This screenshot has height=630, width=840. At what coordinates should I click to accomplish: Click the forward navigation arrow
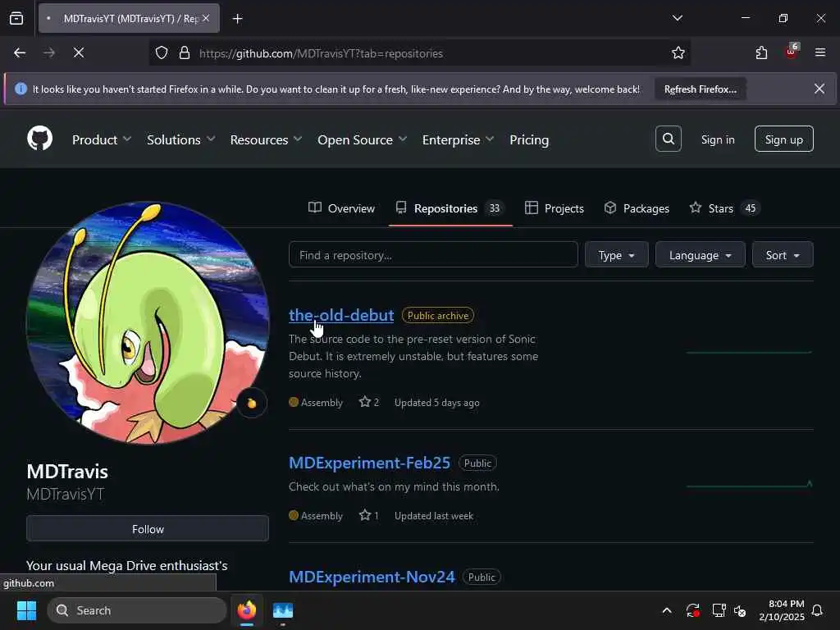(x=49, y=52)
